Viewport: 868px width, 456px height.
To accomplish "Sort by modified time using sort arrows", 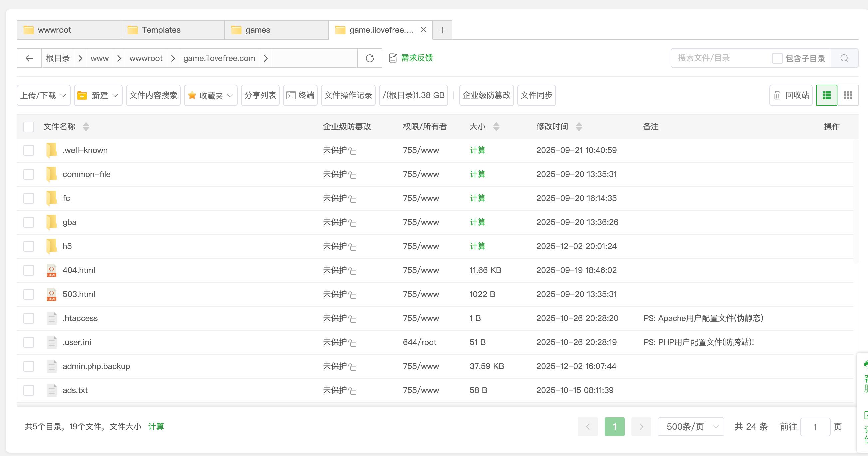I will (x=579, y=126).
